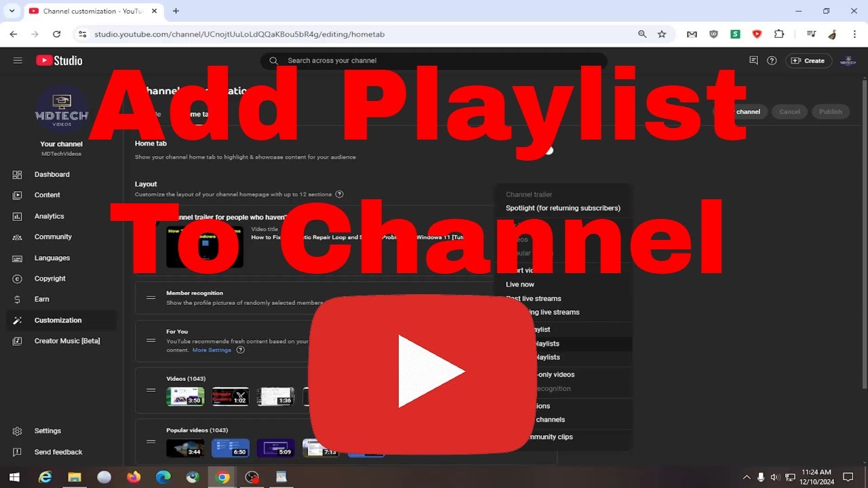Open a new Chrome tab

click(176, 11)
